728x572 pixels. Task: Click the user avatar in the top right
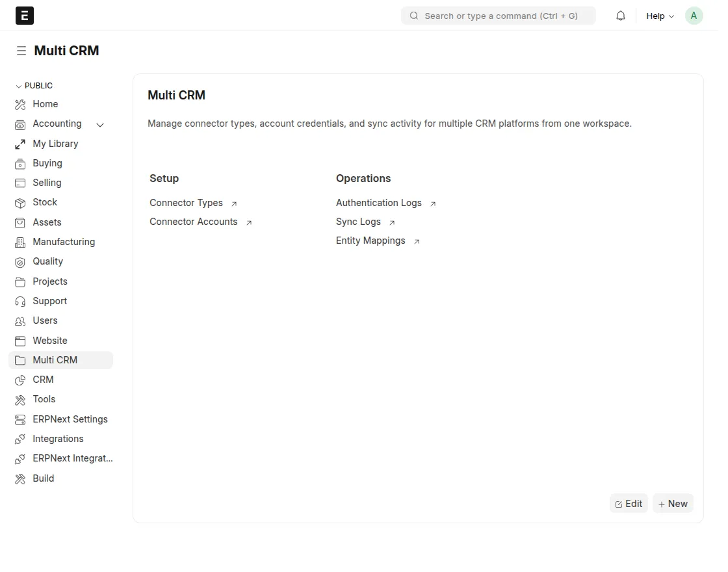[694, 15]
